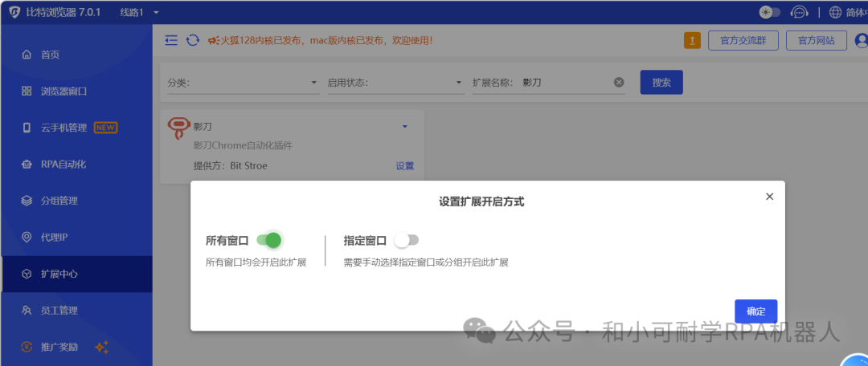Open RPA自动化 sidebar menu item
This screenshot has height=366, width=868.
click(63, 164)
